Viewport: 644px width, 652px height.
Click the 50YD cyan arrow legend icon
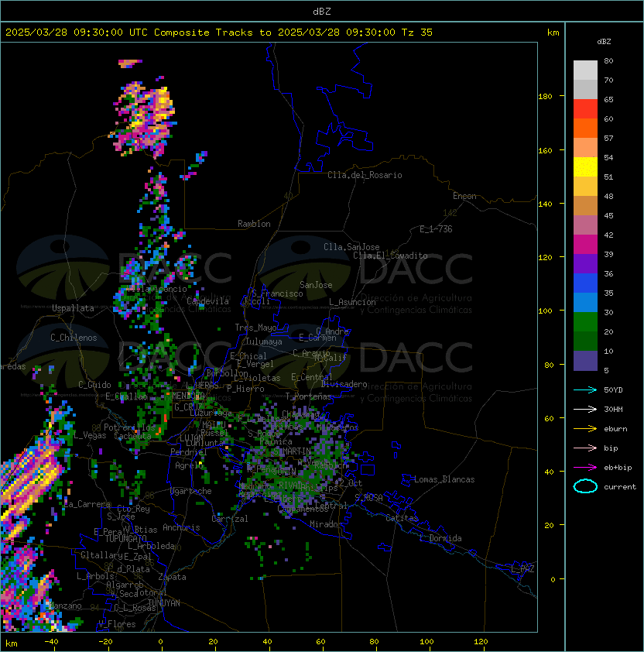585,389
